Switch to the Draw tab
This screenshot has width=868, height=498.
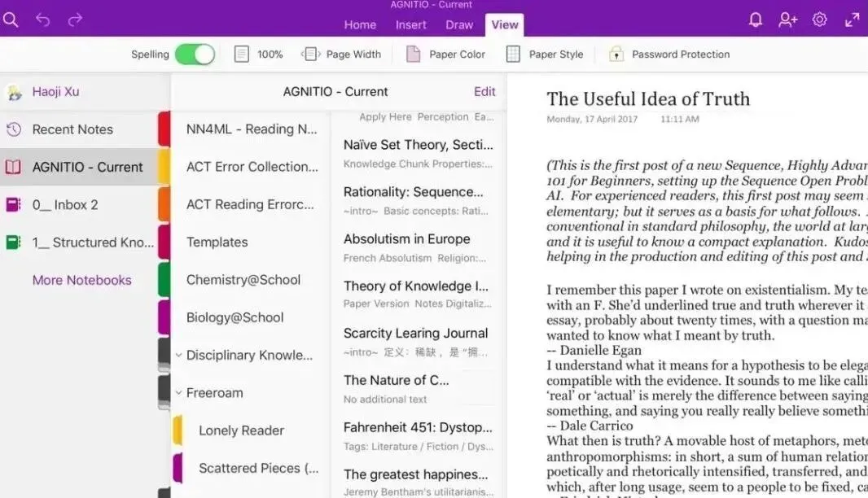point(459,25)
